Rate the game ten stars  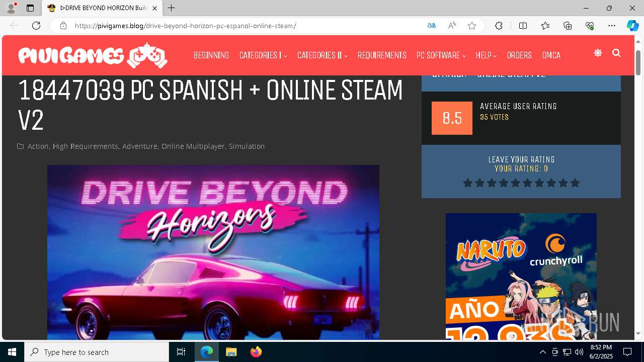pos(575,183)
